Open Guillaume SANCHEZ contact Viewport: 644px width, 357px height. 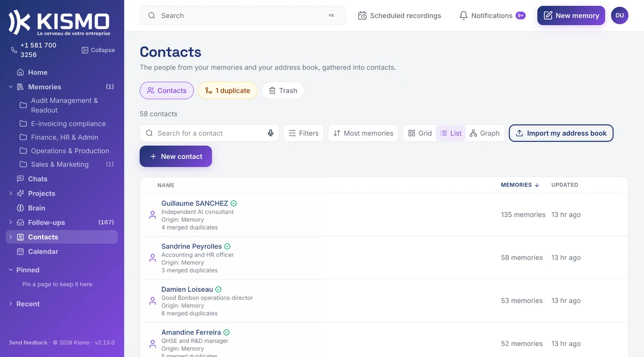[x=195, y=203]
